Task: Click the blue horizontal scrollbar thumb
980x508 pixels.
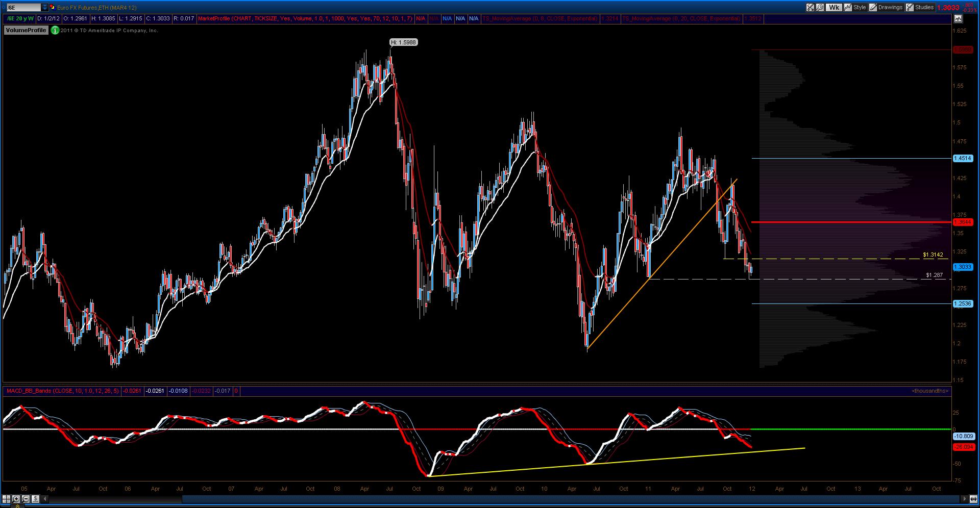Action: click(571, 499)
